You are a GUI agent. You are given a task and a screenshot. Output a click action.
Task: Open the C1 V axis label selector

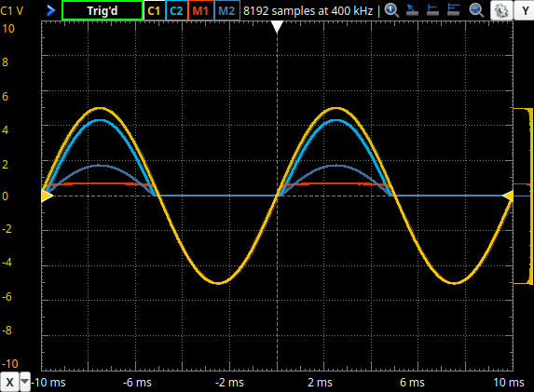(x=12, y=11)
